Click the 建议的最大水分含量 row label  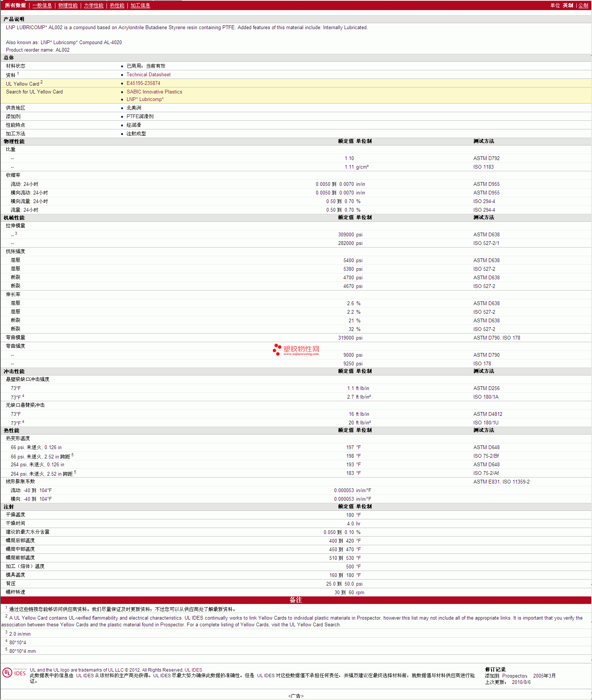click(x=28, y=532)
